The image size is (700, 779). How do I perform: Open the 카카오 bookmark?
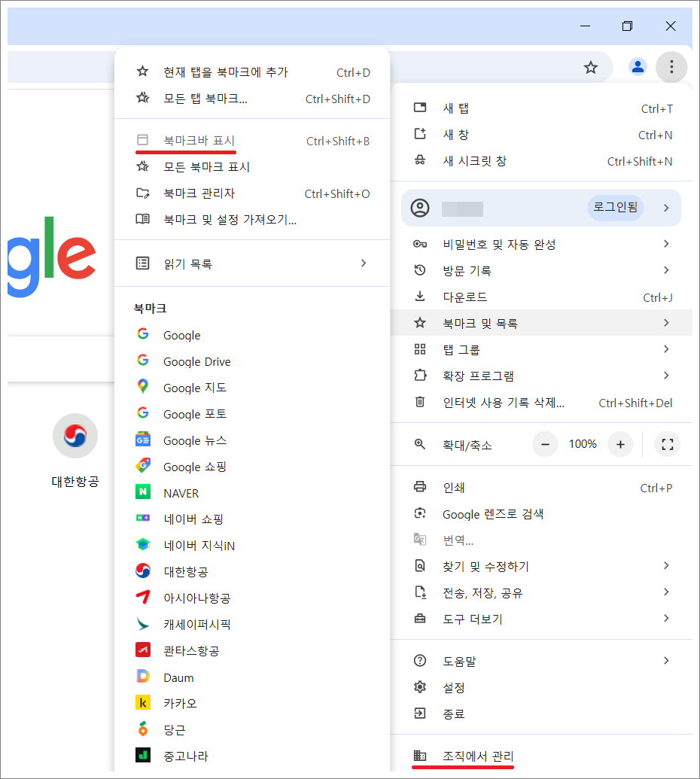click(252, 704)
